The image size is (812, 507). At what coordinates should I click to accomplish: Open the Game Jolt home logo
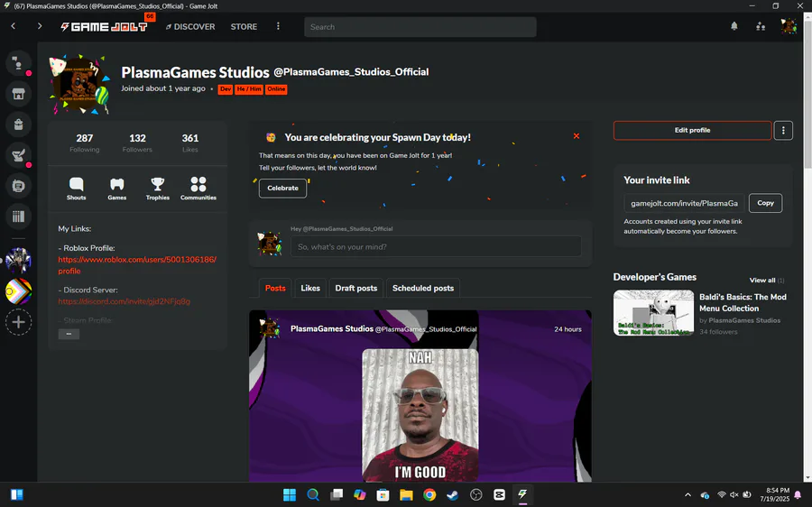coord(104,26)
